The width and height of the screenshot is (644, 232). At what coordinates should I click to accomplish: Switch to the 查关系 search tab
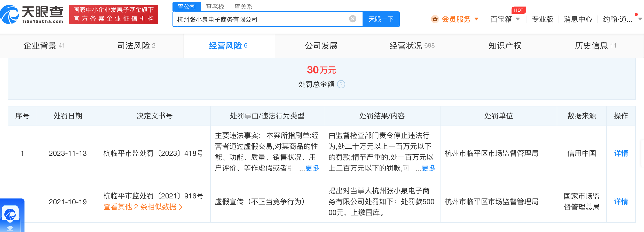point(243,6)
